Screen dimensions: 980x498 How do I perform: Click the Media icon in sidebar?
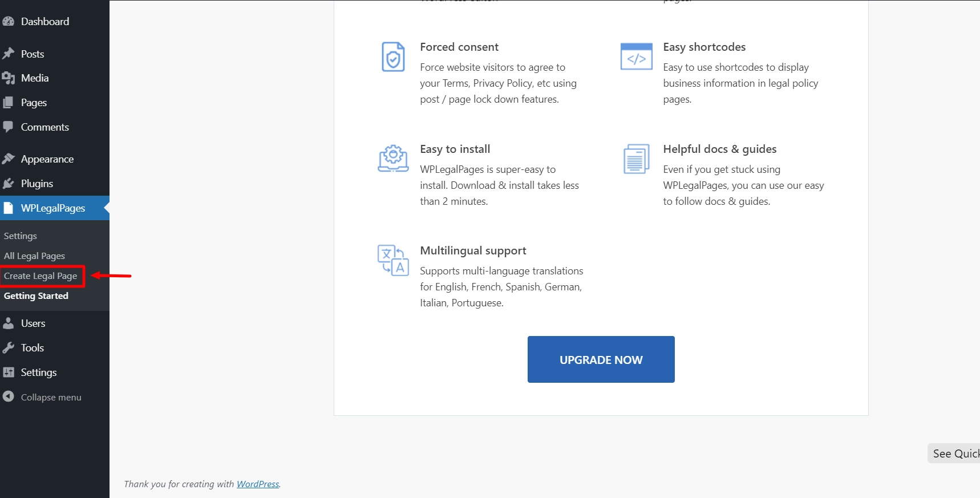(8, 78)
